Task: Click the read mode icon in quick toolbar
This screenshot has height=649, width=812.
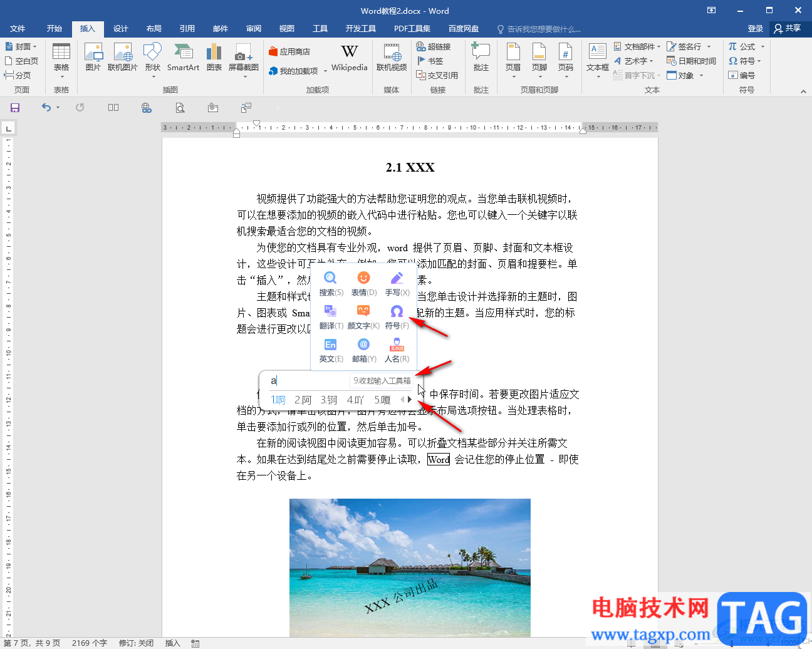Action: pyautogui.click(x=113, y=108)
